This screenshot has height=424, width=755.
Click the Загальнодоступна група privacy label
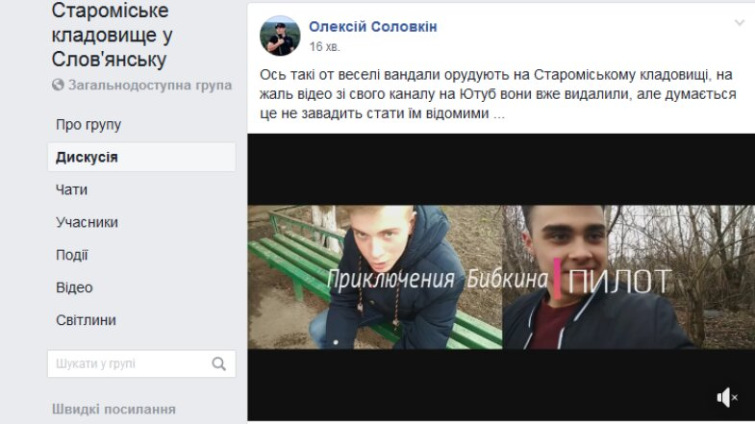(x=150, y=85)
